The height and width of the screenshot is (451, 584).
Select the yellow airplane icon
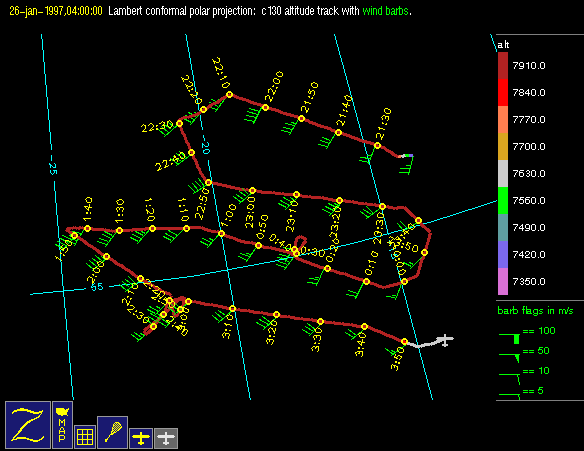click(x=141, y=438)
